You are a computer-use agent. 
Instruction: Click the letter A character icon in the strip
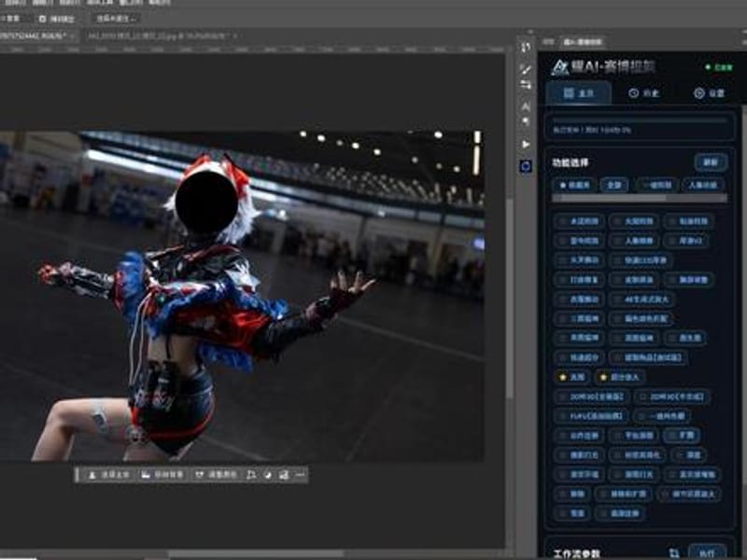[526, 106]
